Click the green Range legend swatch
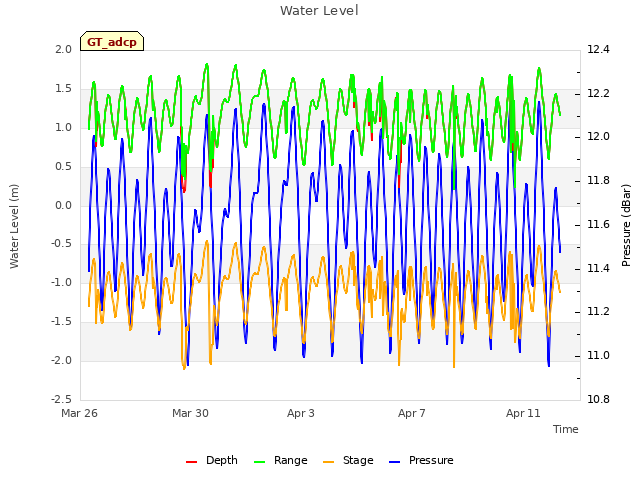 point(259,462)
